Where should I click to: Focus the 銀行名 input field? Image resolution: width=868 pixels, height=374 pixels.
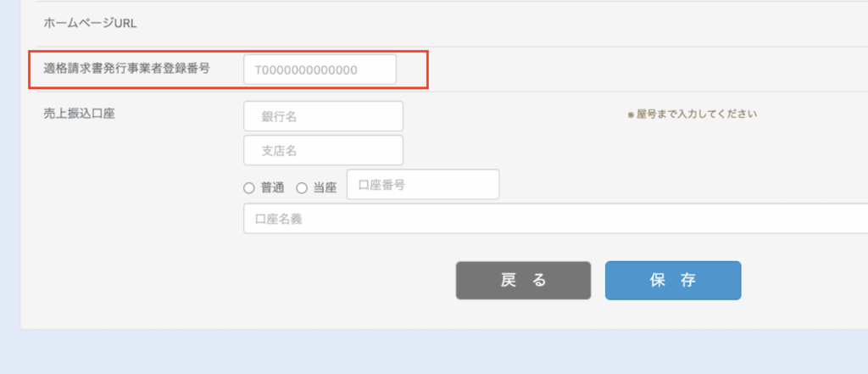(x=323, y=116)
